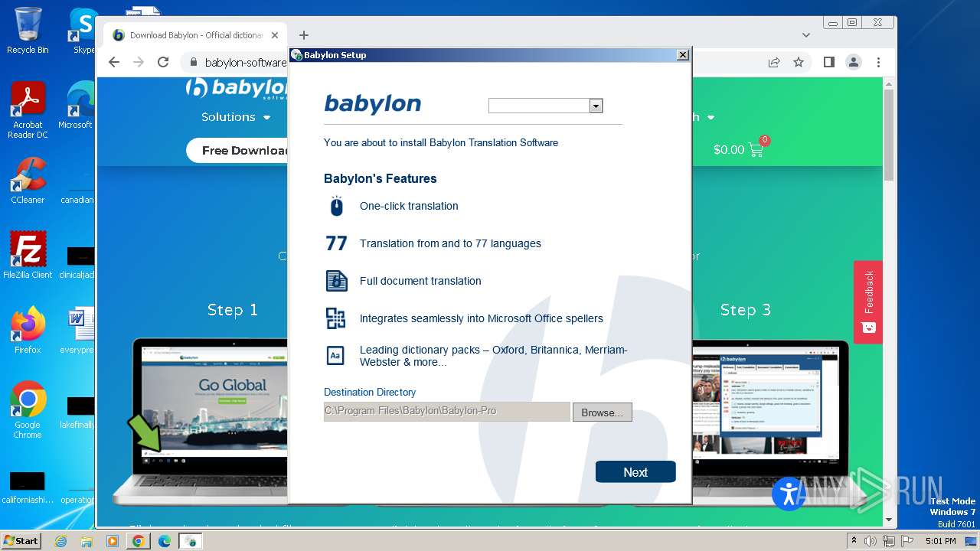The height and width of the screenshot is (551, 980).
Task: Click the Chrome forward arrow
Action: (x=139, y=62)
